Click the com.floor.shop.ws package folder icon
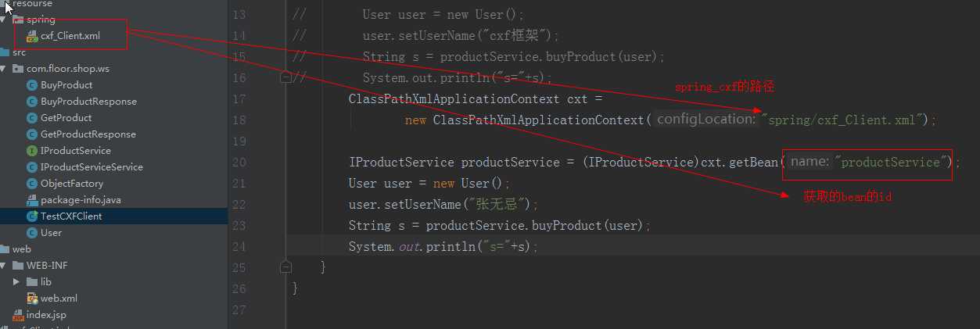980x329 pixels. pyautogui.click(x=18, y=69)
